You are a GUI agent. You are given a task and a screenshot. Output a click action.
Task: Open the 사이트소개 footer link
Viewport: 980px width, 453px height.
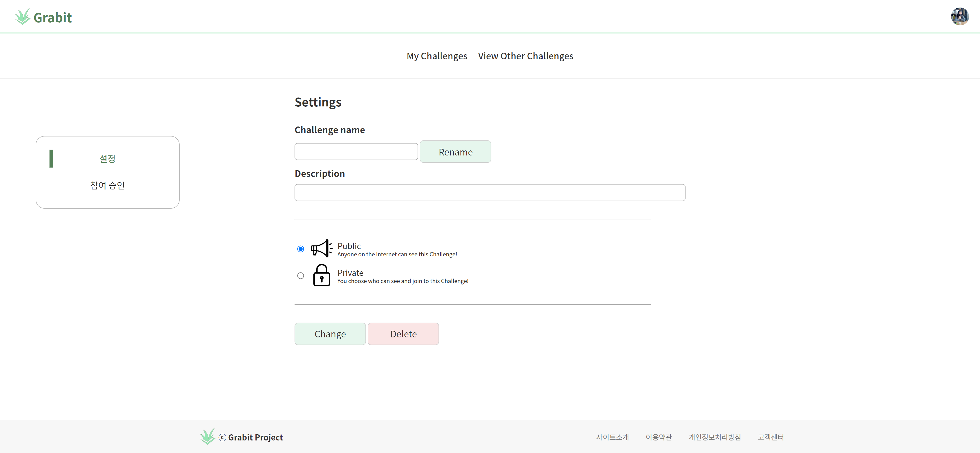[x=612, y=437]
